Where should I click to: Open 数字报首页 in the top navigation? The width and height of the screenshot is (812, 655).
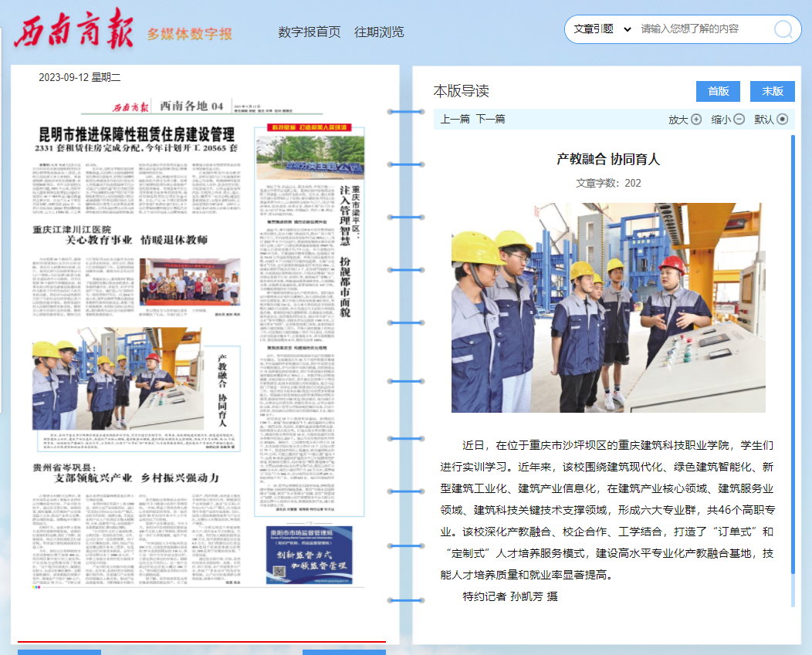click(x=309, y=32)
